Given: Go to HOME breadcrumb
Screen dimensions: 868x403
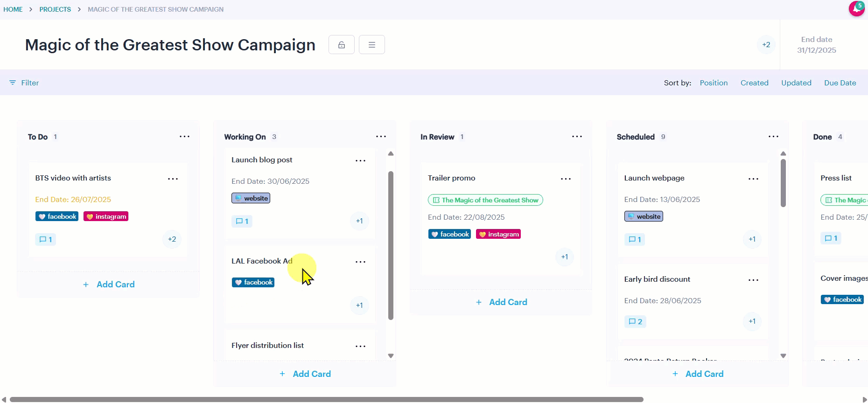Looking at the screenshot, I should point(13,9).
